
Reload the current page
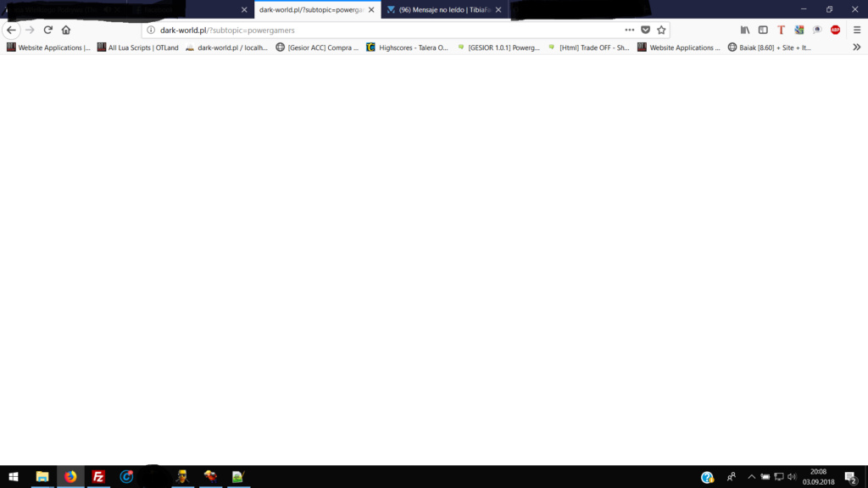[48, 30]
